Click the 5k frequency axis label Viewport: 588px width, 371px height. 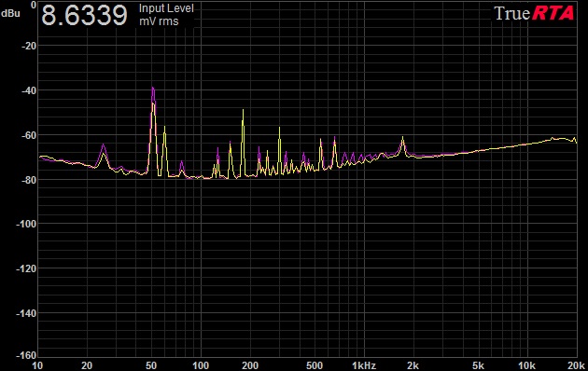click(478, 365)
